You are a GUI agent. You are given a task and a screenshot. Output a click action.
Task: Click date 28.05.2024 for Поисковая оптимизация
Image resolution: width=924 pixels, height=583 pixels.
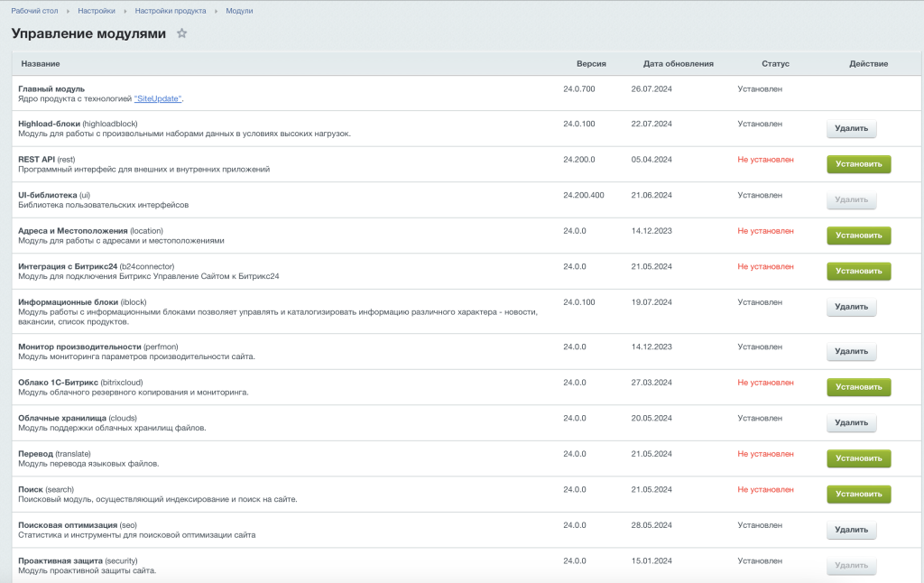pyautogui.click(x=651, y=525)
